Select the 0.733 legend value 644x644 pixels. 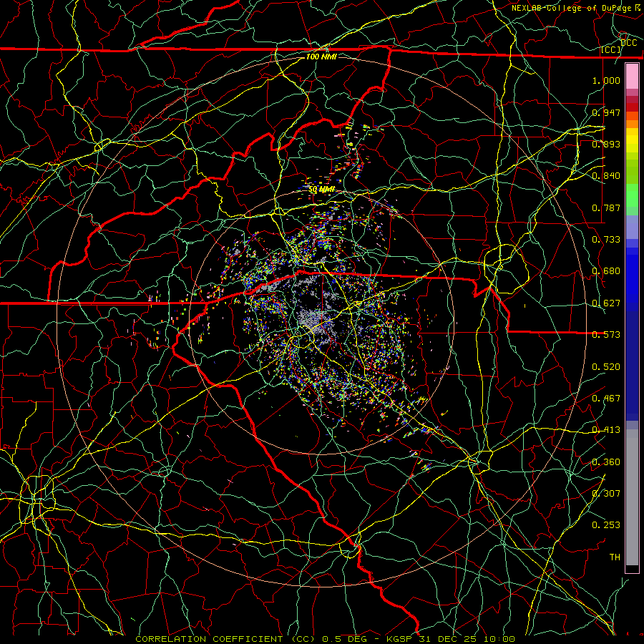tap(606, 240)
